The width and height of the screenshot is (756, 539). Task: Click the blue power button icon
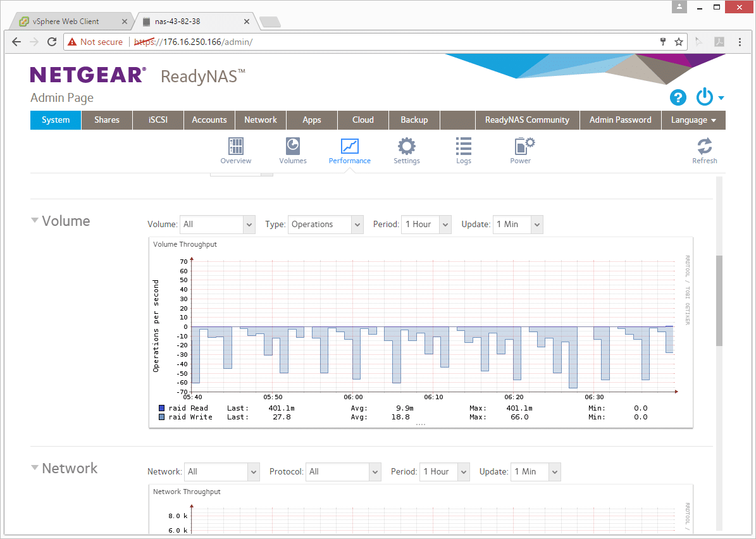[704, 96]
